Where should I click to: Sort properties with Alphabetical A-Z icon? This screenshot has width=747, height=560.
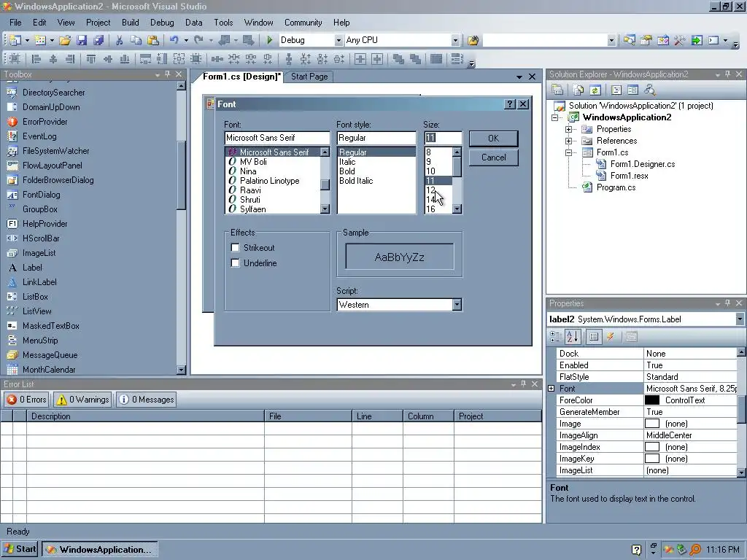573,337
